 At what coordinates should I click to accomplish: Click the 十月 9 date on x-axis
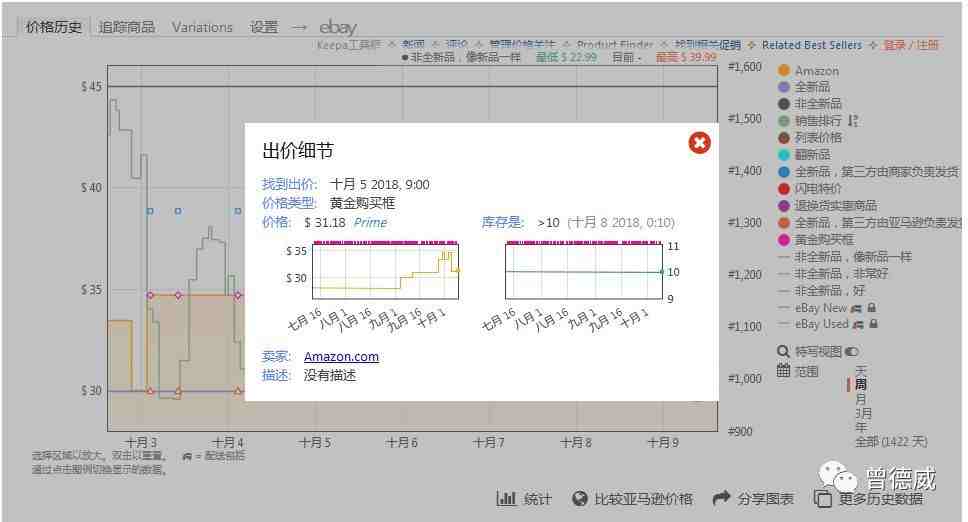coord(662,442)
